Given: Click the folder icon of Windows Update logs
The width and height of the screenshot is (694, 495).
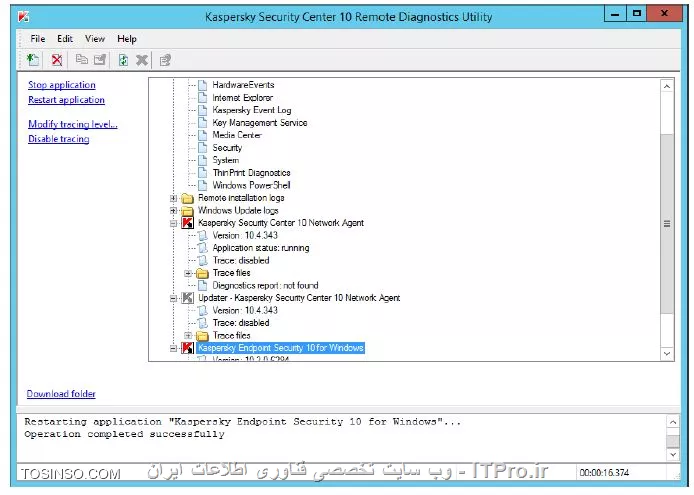Looking at the screenshot, I should click(x=188, y=210).
